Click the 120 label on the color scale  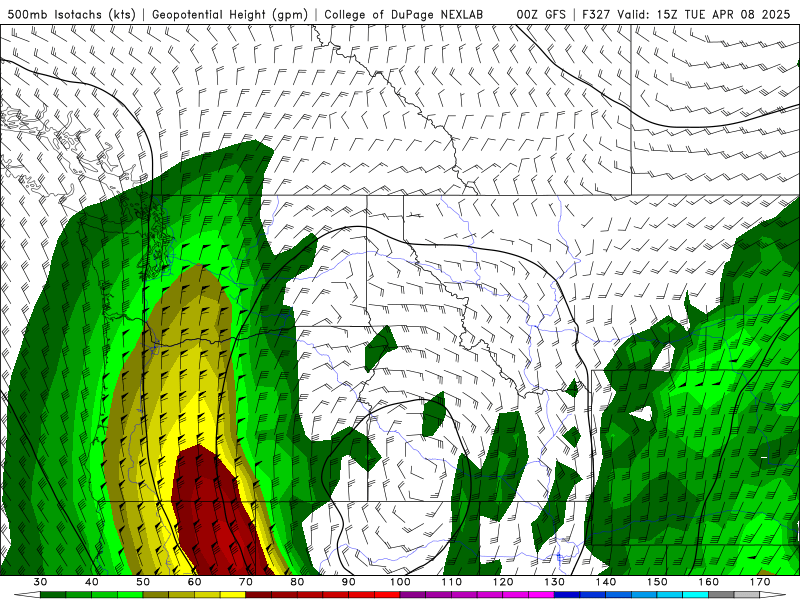point(503,582)
